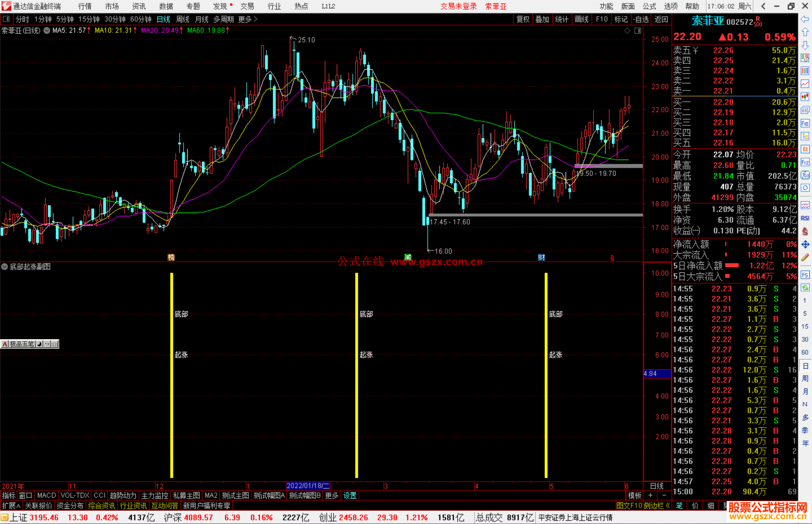Click the back arrow icon in right sidebar
This screenshot has height=524, width=812.
805,19
